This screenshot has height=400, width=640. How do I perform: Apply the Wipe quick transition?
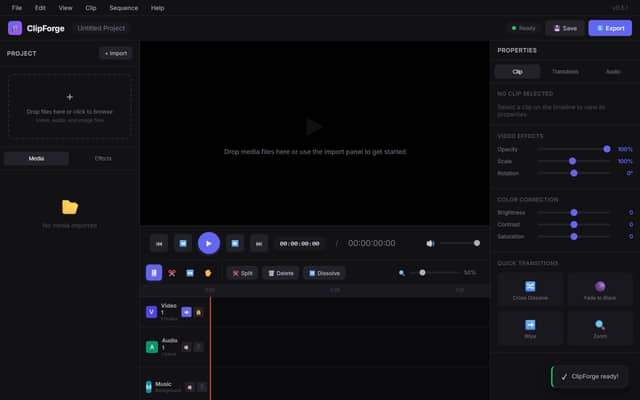coord(530,329)
